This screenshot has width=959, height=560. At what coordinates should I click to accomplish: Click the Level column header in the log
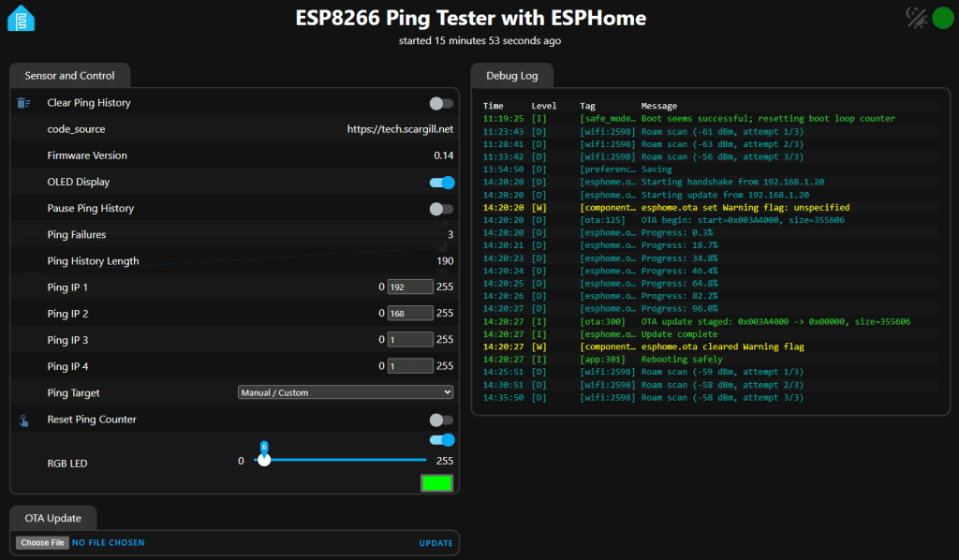click(x=544, y=106)
